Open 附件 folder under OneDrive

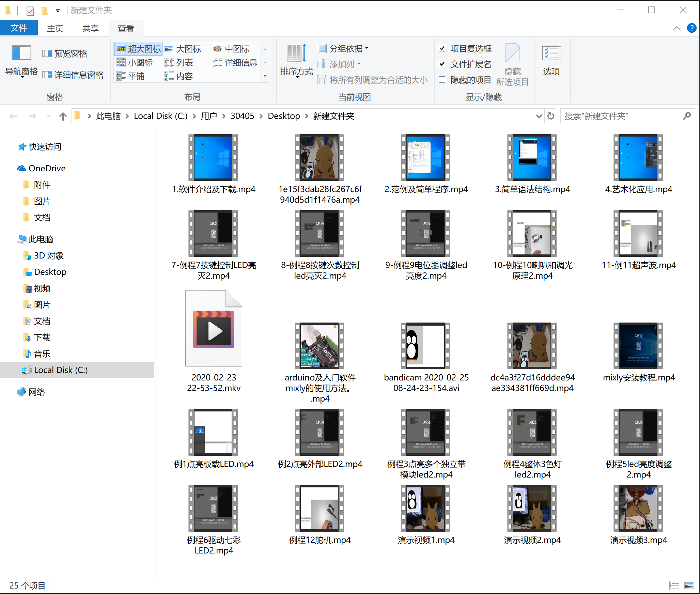click(x=37, y=185)
